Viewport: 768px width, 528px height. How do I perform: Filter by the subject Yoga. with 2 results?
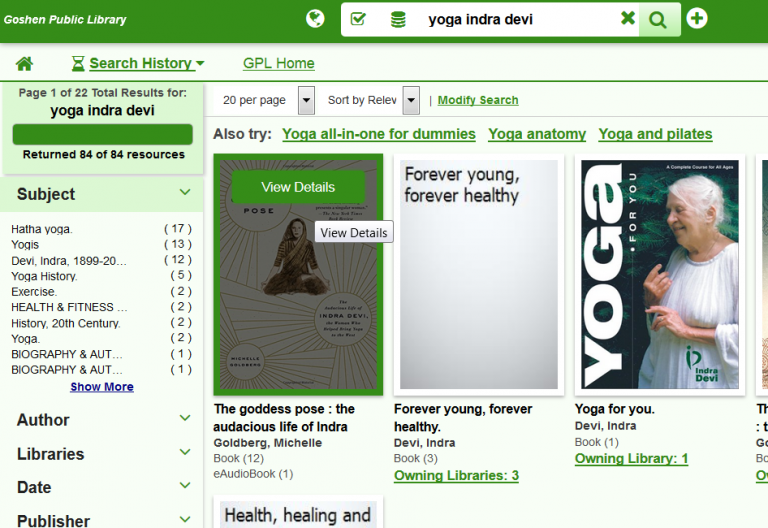25,339
